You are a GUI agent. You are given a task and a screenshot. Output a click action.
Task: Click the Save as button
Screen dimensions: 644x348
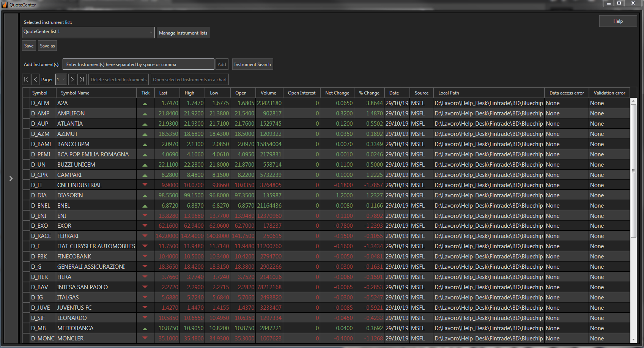tap(47, 46)
